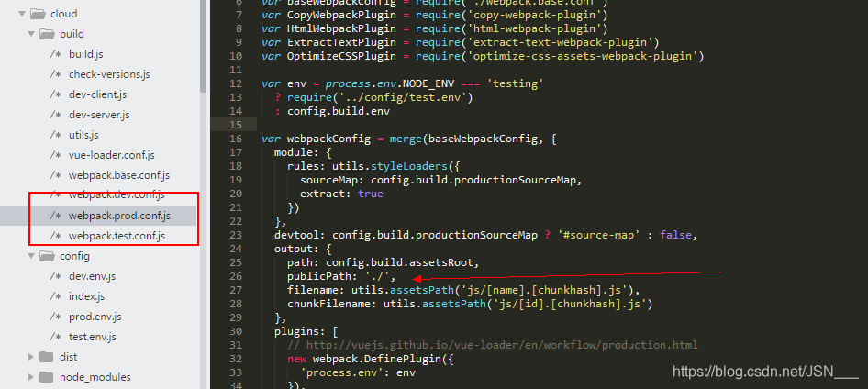
Task: Click the config folder icon
Action: coord(47,256)
